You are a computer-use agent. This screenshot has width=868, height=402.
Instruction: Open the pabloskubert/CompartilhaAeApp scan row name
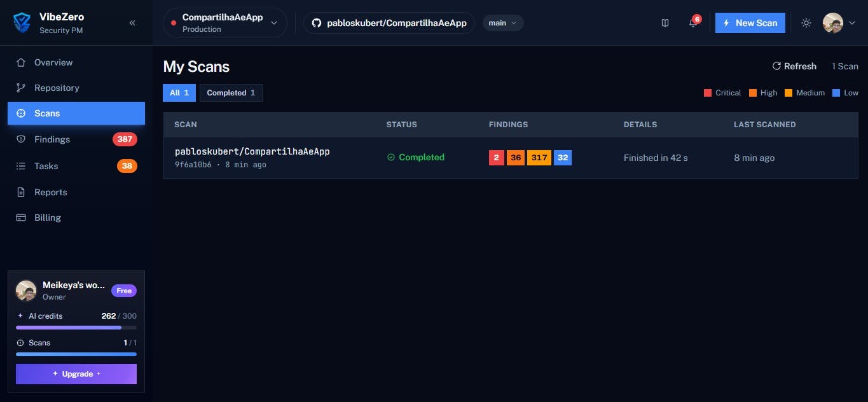click(x=252, y=151)
